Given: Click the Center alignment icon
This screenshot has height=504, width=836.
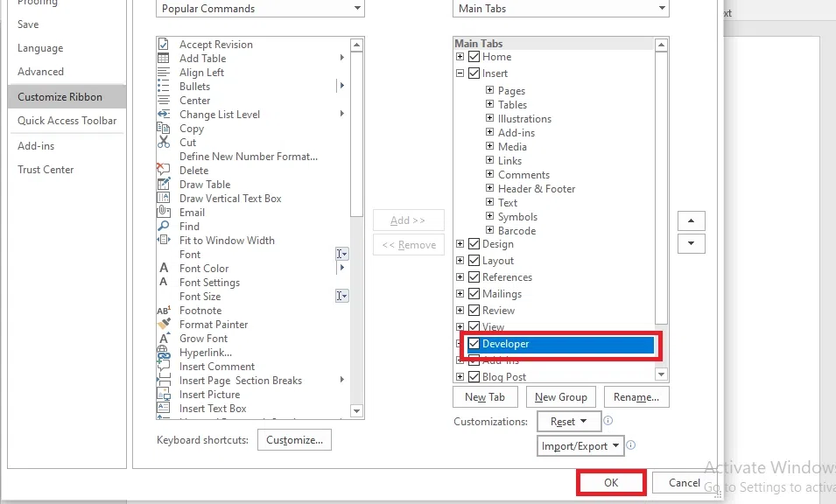Looking at the screenshot, I should 163,100.
